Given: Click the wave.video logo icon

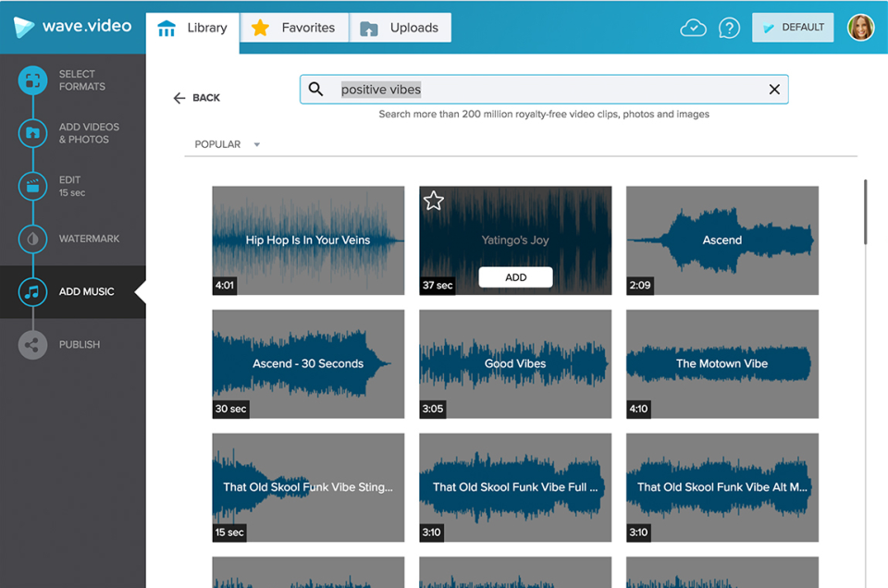Looking at the screenshot, I should (24, 27).
